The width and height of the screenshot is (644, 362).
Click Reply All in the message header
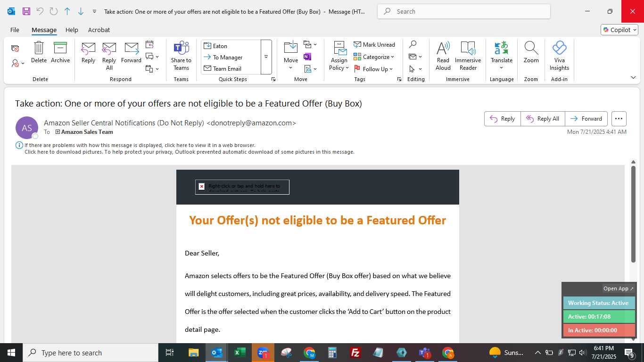[543, 119]
